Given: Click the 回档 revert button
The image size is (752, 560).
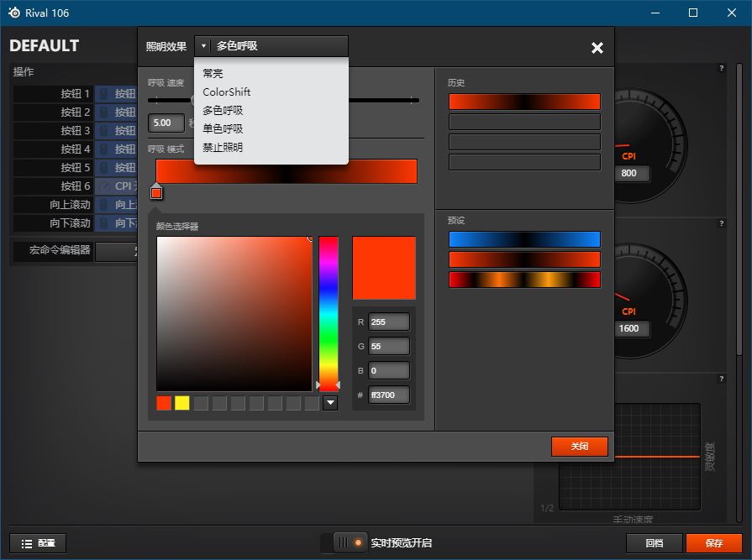Looking at the screenshot, I should 654,543.
